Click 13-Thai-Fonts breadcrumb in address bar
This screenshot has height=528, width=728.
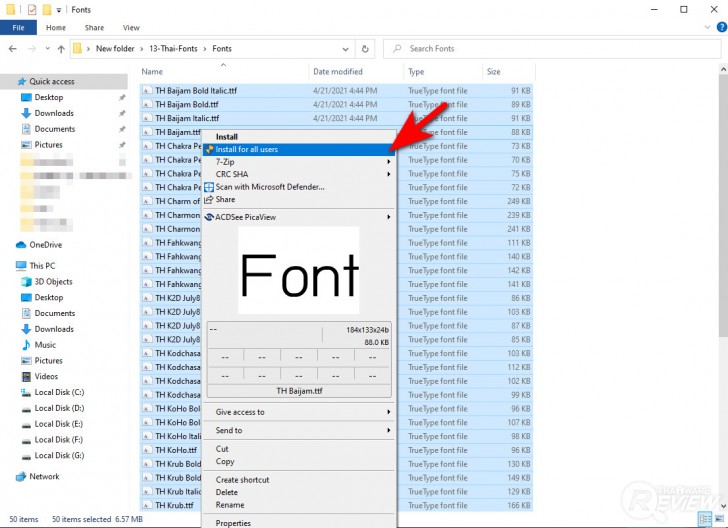click(x=173, y=48)
